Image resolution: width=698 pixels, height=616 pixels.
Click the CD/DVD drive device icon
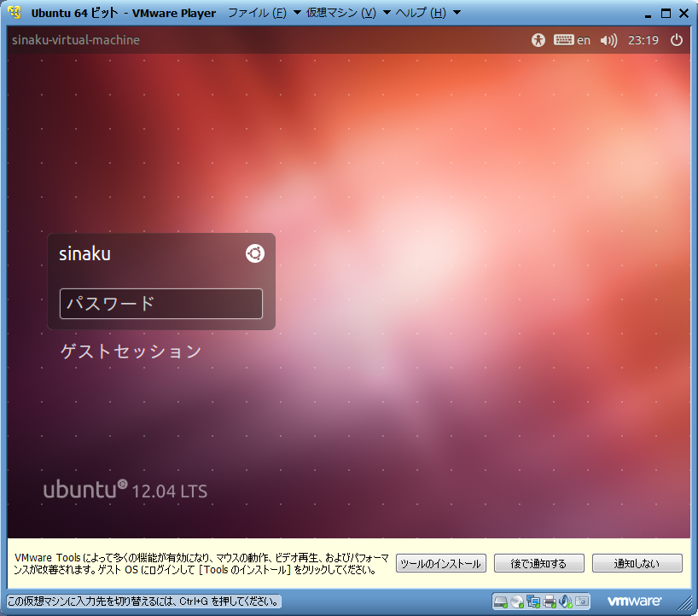517,601
